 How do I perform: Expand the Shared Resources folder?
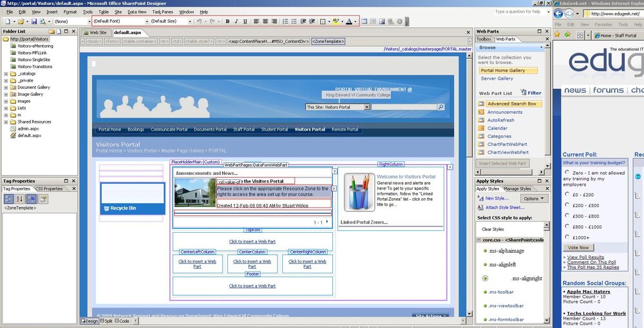click(6, 122)
